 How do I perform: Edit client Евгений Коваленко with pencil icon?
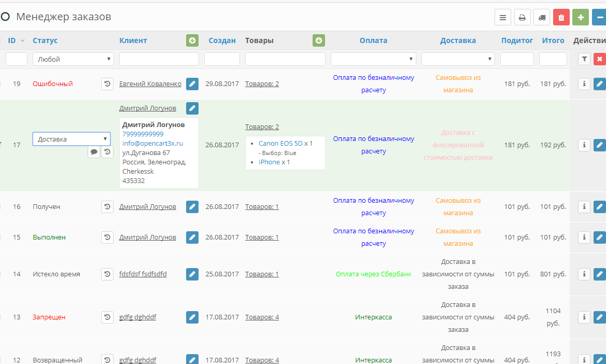[x=192, y=83]
